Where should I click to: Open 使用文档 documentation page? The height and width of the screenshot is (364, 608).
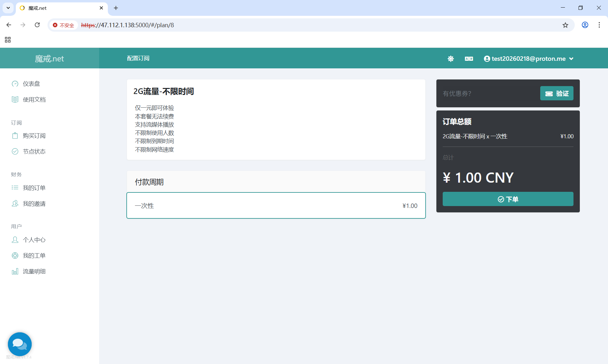tap(34, 99)
